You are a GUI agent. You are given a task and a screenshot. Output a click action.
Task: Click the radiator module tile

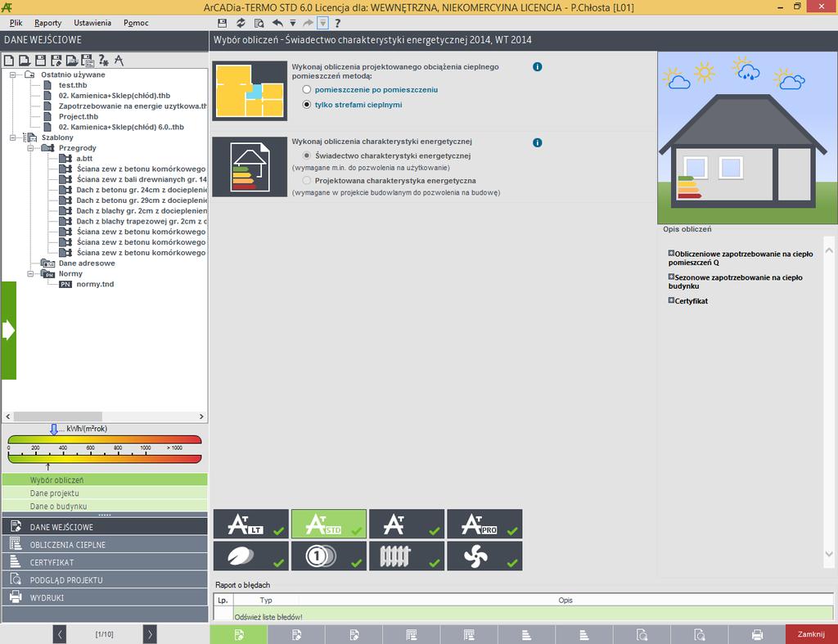coord(407,556)
